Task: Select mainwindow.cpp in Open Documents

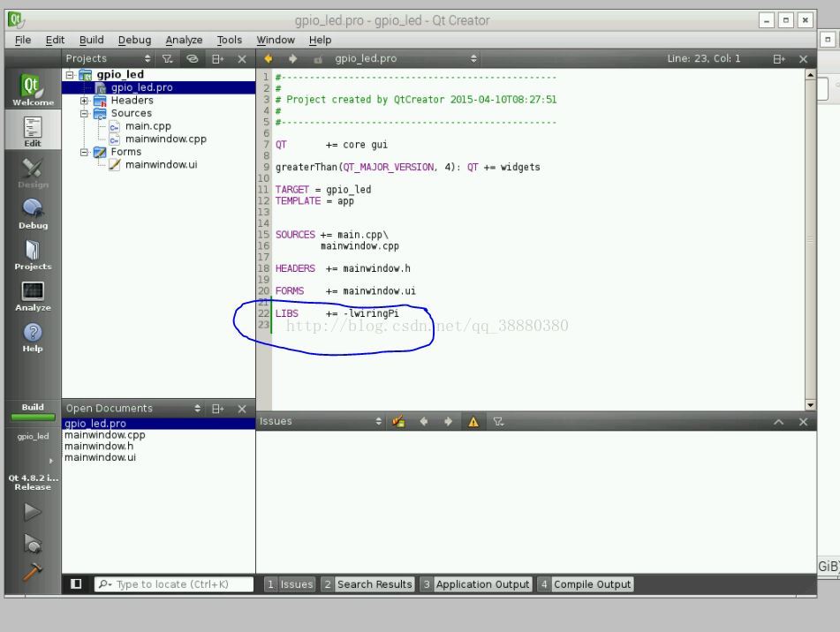Action: coord(105,434)
